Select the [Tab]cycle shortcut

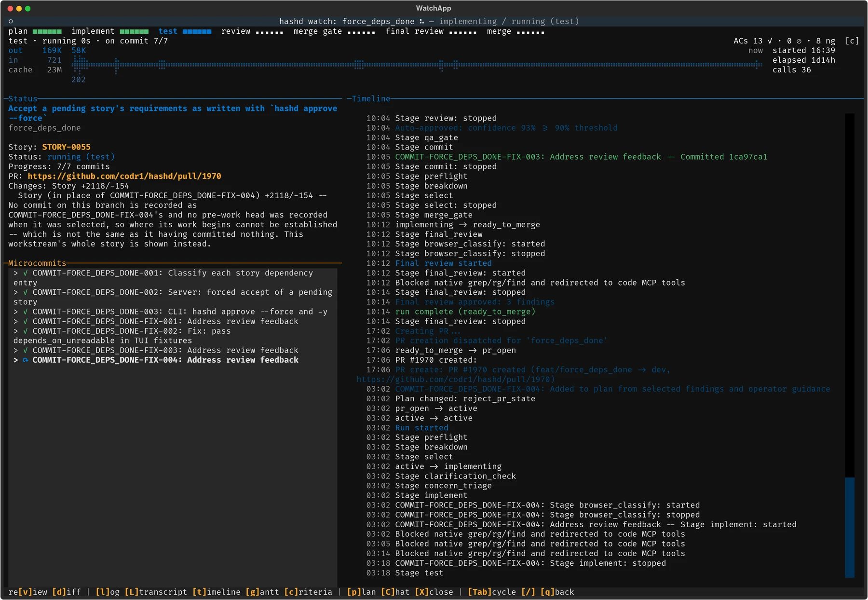[492, 592]
